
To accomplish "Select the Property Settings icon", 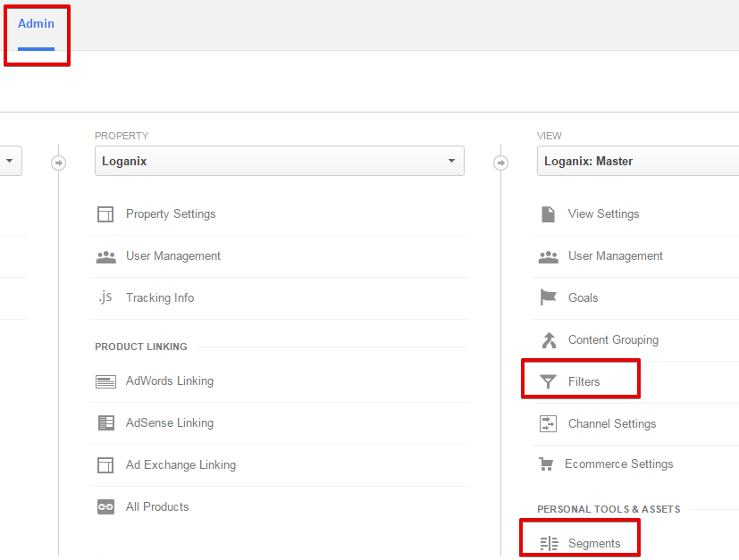I will (105, 213).
